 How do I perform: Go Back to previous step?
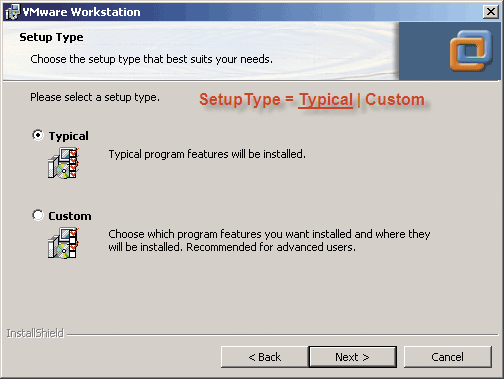(265, 357)
